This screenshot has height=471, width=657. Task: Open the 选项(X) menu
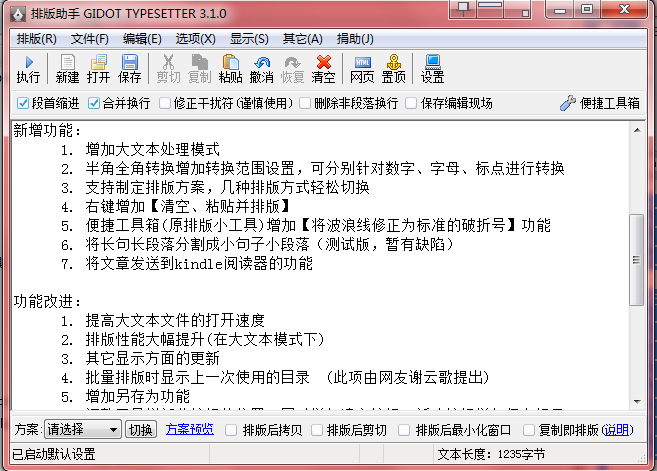click(195, 39)
